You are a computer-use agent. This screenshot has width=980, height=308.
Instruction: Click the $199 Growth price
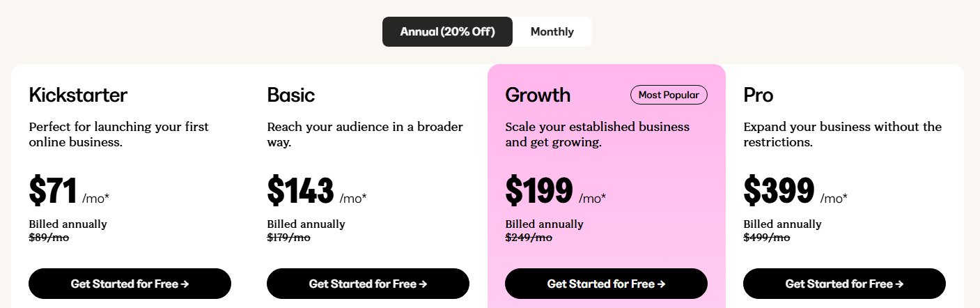pos(539,191)
